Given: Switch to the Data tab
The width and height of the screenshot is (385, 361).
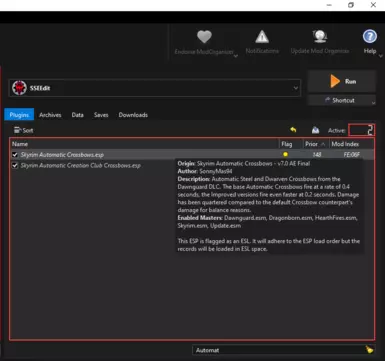Looking at the screenshot, I should [x=77, y=115].
